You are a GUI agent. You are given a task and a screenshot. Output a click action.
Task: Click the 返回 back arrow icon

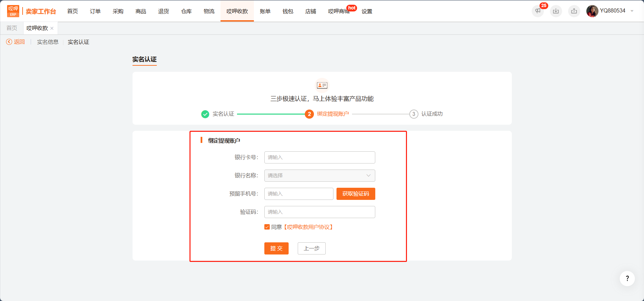(9, 42)
